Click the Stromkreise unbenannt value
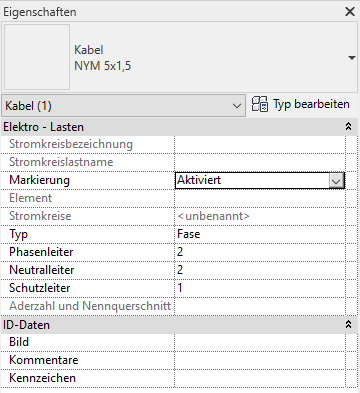Viewport: 360px width, 393px height. click(x=213, y=216)
